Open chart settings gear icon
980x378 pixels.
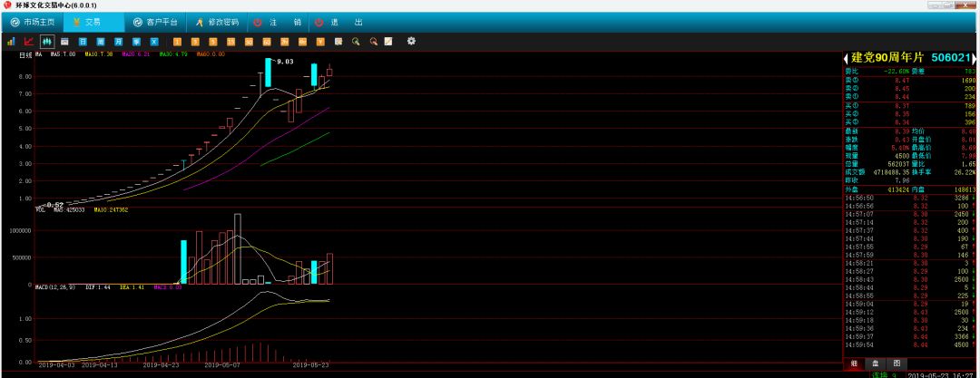pos(411,41)
